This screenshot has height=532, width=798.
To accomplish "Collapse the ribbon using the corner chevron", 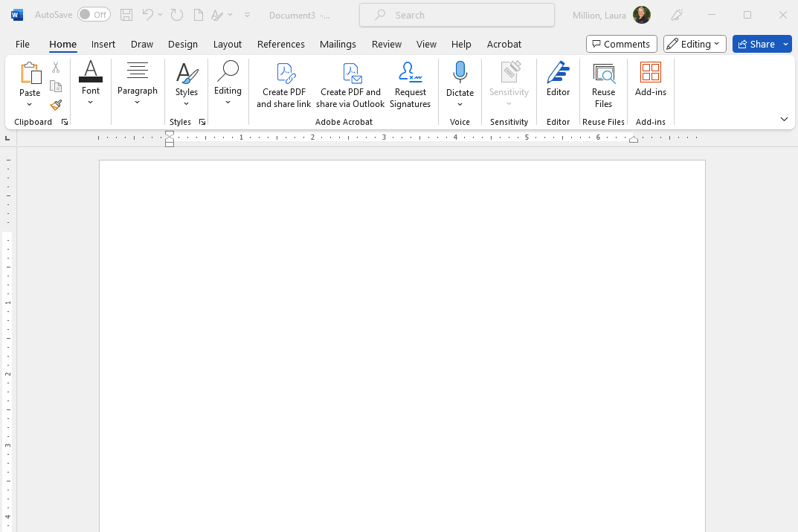I will (784, 120).
